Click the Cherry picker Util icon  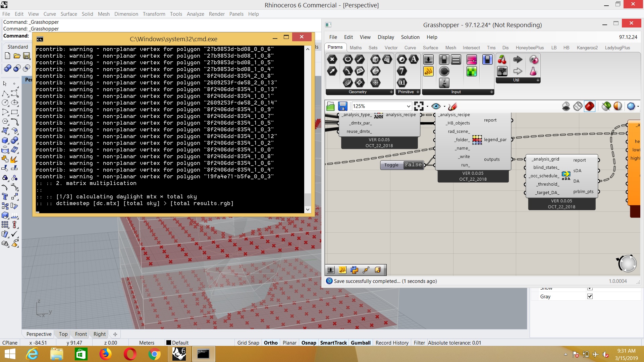(x=502, y=60)
